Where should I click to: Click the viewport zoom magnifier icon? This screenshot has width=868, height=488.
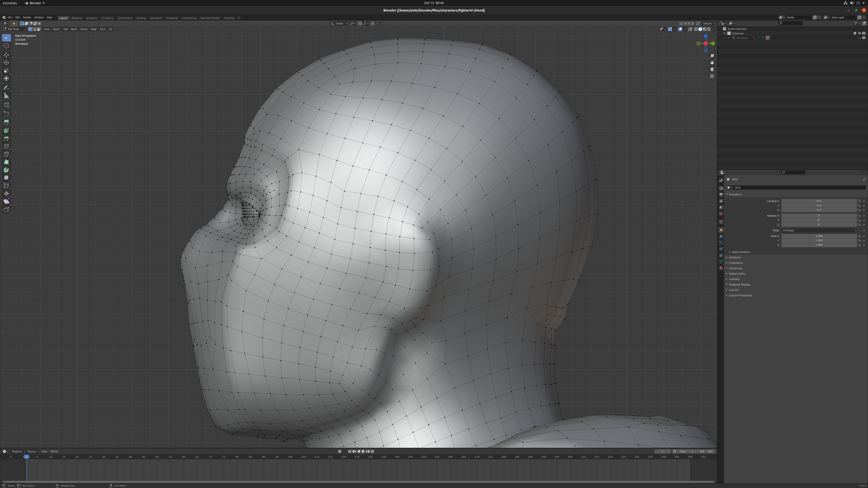coord(712,56)
